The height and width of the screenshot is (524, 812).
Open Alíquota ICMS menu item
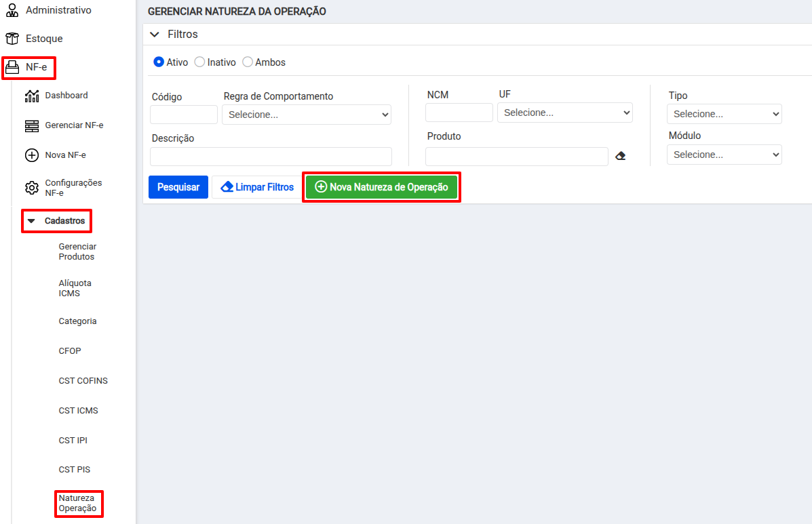(75, 288)
